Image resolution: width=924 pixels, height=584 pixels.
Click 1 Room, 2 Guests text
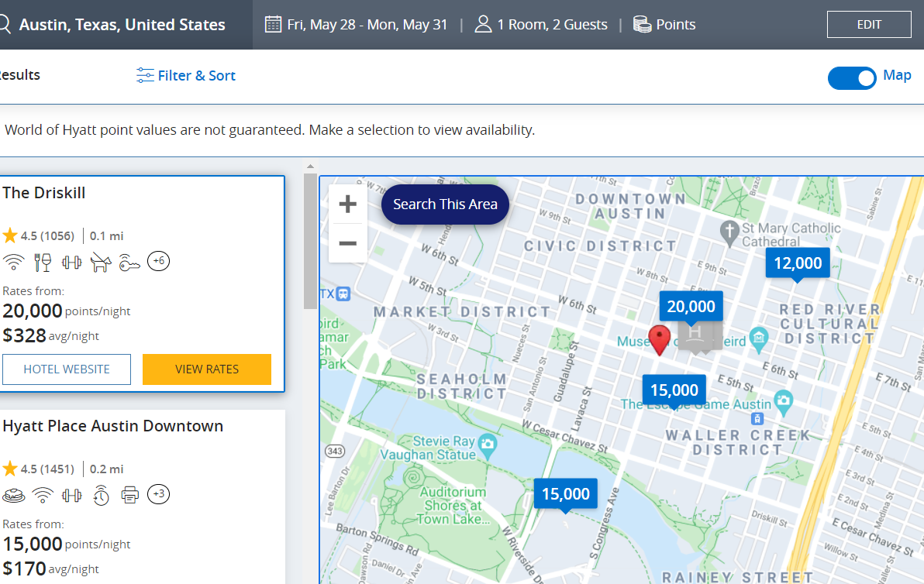pyautogui.click(x=552, y=25)
